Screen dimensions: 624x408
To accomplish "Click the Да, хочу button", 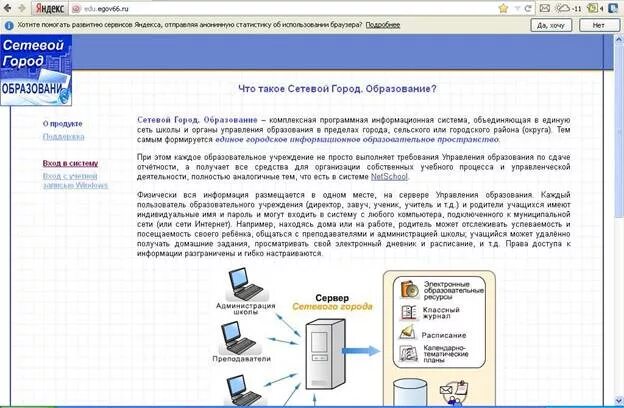I will click(551, 25).
